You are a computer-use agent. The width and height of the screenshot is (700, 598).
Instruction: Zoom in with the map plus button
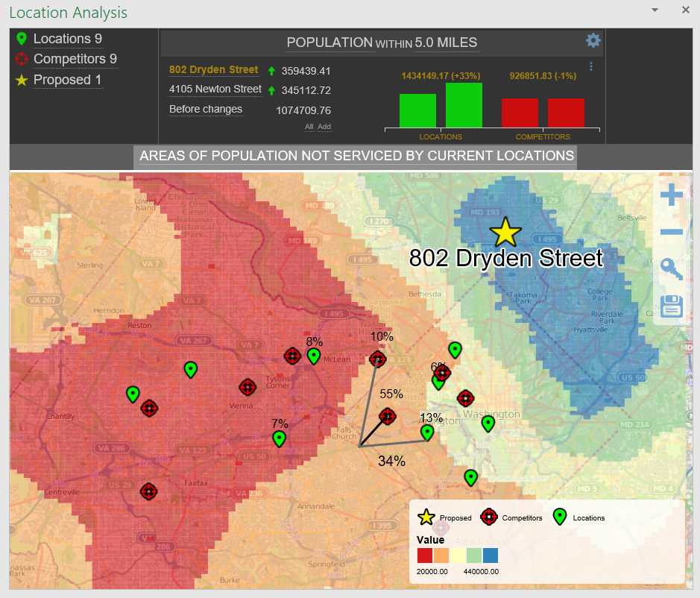[671, 195]
